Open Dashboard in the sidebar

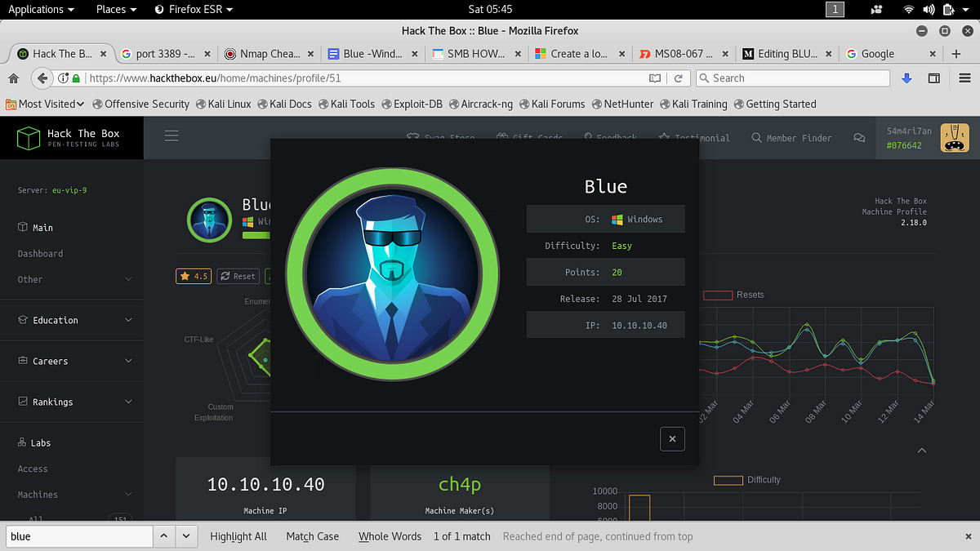[x=40, y=254]
